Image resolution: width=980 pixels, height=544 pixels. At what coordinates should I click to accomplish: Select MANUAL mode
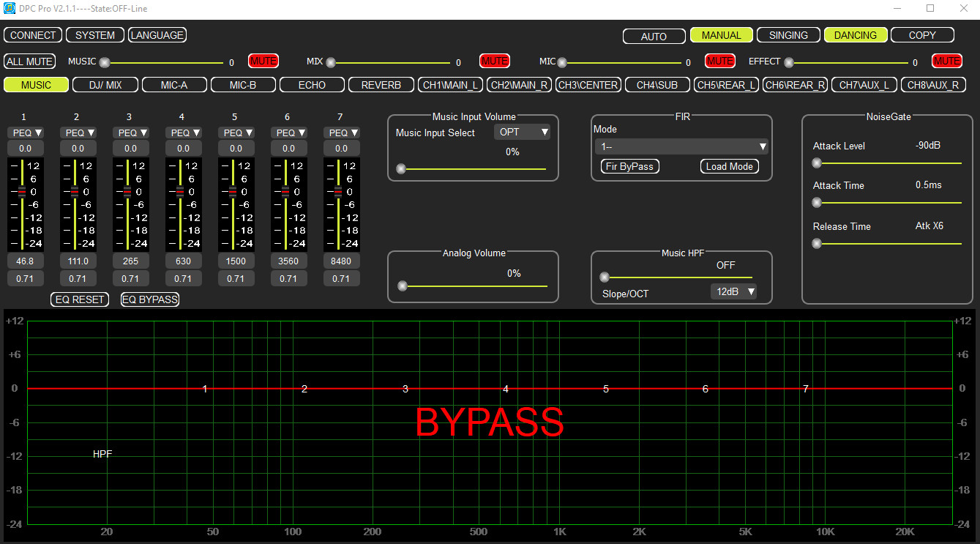[721, 35]
